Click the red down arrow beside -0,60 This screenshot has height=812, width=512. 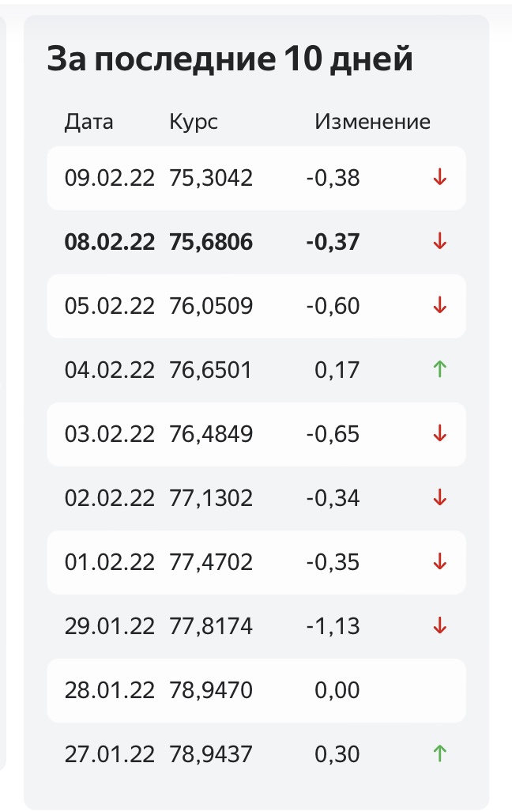(439, 305)
